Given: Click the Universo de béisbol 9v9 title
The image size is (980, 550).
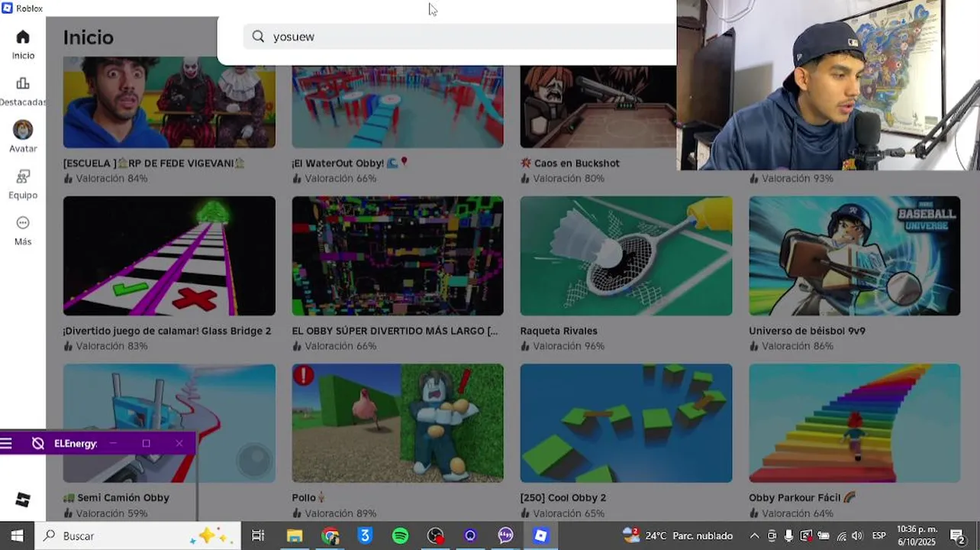Looking at the screenshot, I should tap(807, 331).
